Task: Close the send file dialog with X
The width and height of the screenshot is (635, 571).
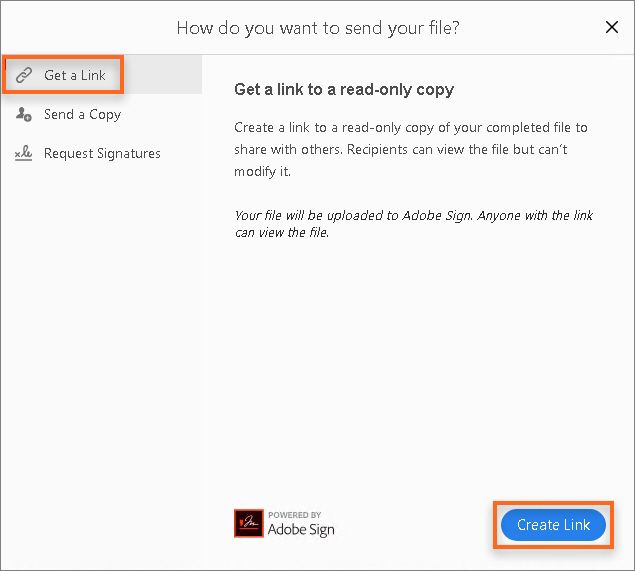Action: (612, 28)
